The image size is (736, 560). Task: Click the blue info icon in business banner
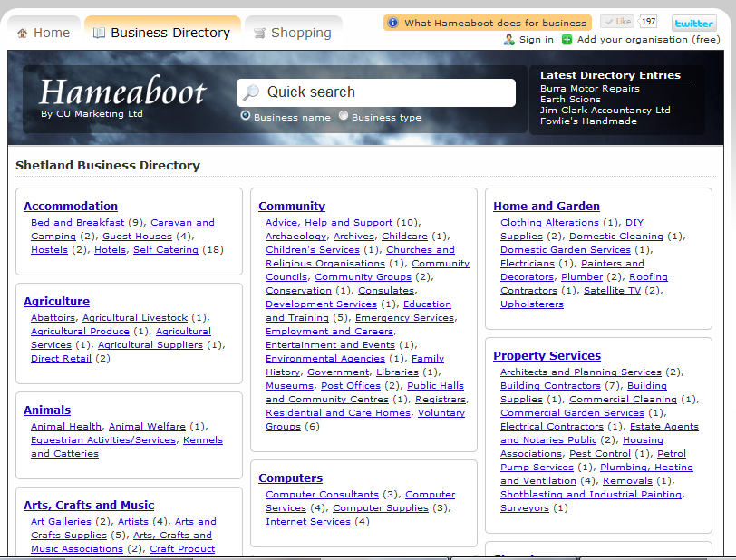click(392, 23)
